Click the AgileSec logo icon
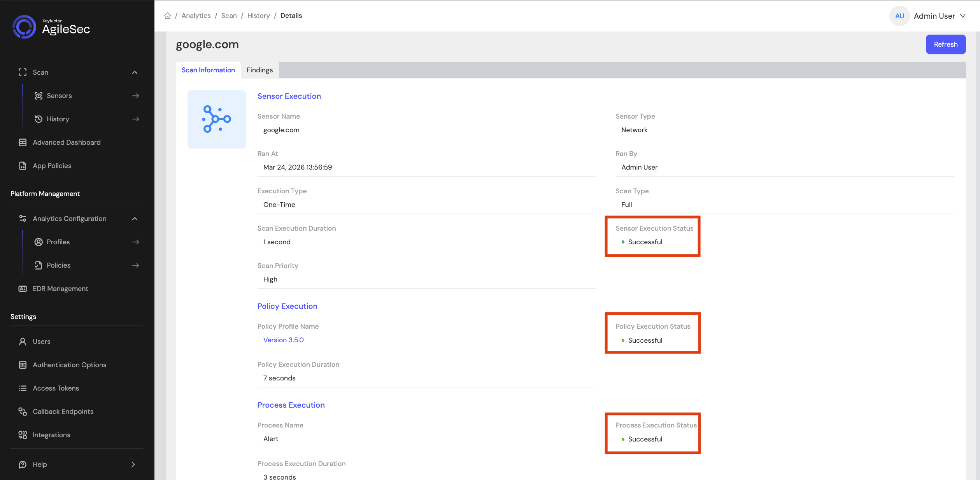Screen dimensions: 980x480 24,27
